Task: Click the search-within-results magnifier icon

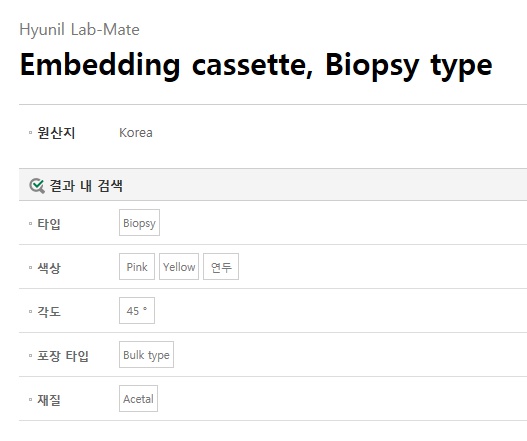Action: pos(37,186)
